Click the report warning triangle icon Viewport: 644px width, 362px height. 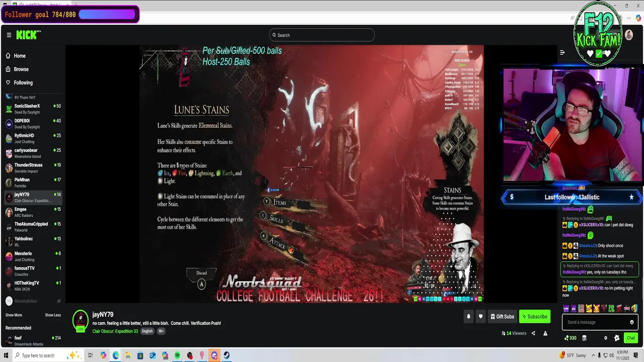point(545,333)
